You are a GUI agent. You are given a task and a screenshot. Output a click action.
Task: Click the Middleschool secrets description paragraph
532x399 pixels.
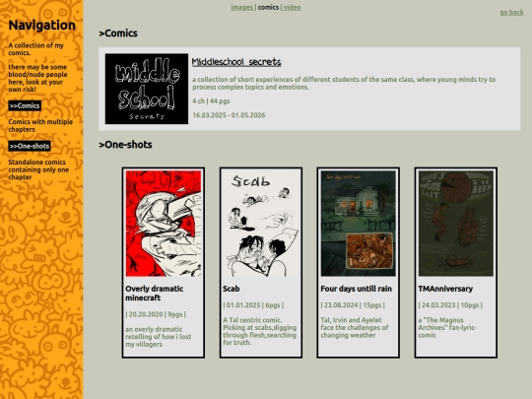pos(344,83)
